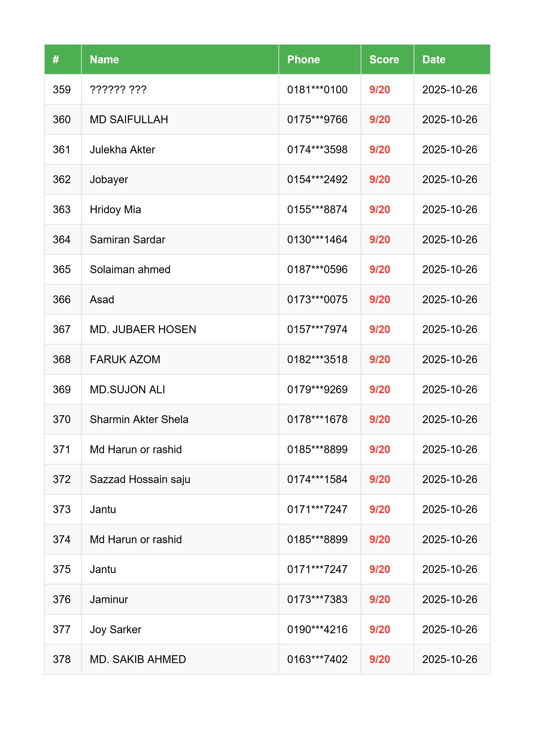Screen dimensions: 535x756
Task: Select the name MD SAIFULLAH
Action: coord(129,119)
